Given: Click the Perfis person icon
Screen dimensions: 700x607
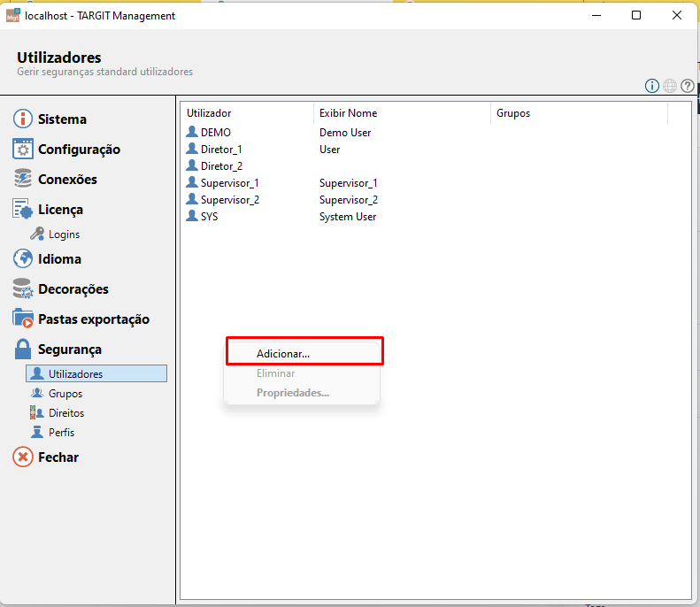Looking at the screenshot, I should coord(37,432).
